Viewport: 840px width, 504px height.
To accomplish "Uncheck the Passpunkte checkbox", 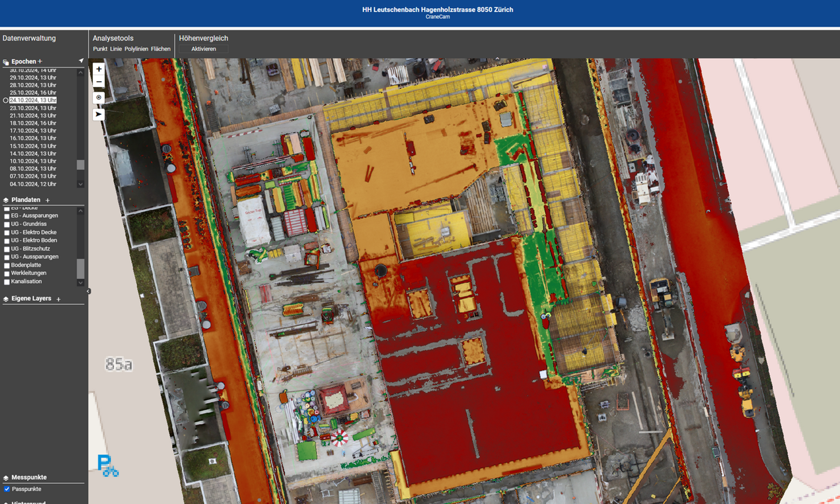I will pos(7,489).
